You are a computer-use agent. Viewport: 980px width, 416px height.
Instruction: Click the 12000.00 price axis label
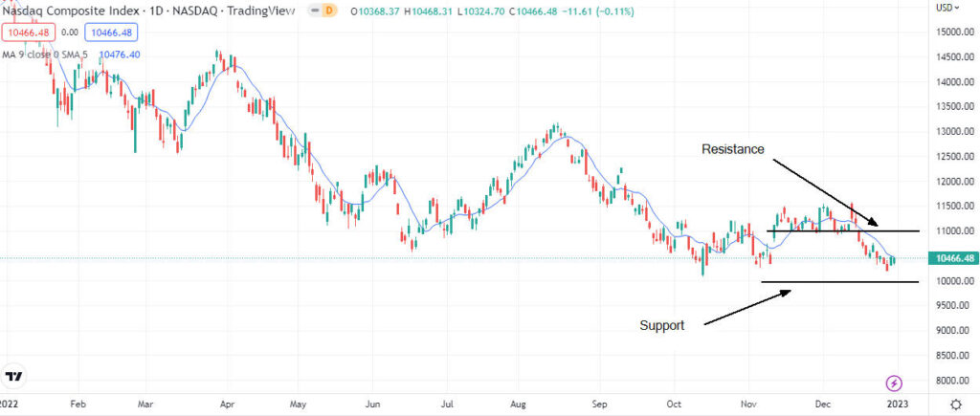(954, 182)
